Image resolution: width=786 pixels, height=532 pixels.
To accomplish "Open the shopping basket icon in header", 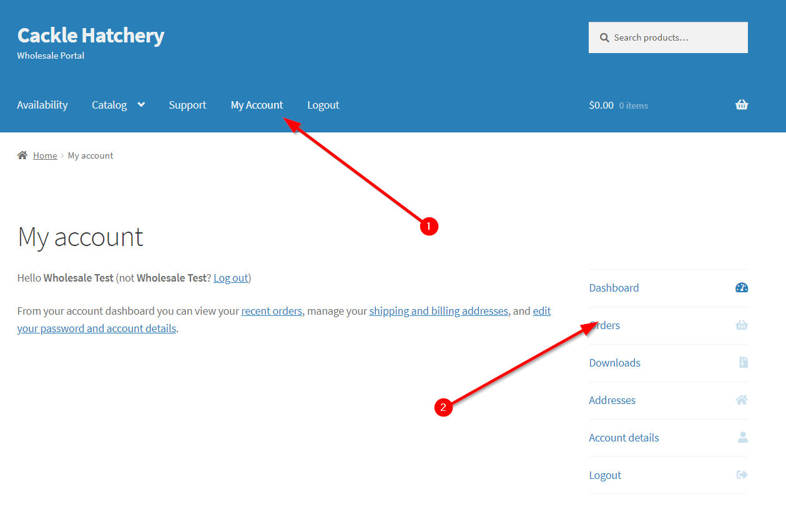I will [742, 105].
